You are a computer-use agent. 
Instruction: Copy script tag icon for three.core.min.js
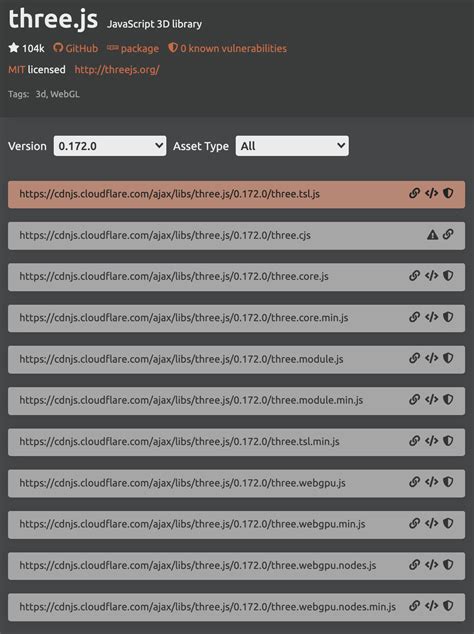tap(431, 317)
